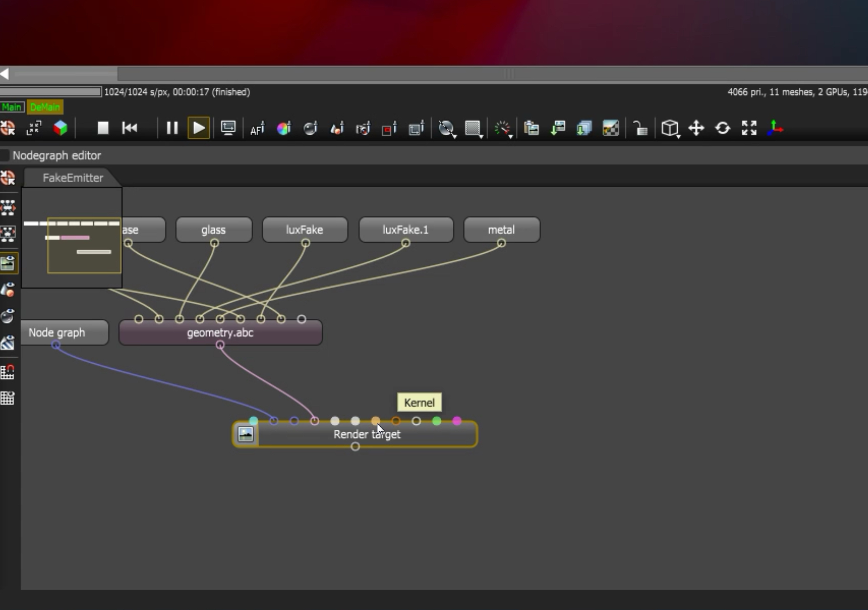The image size is (868, 610).
Task: Click the reset viewport refresh icon
Action: tap(722, 129)
